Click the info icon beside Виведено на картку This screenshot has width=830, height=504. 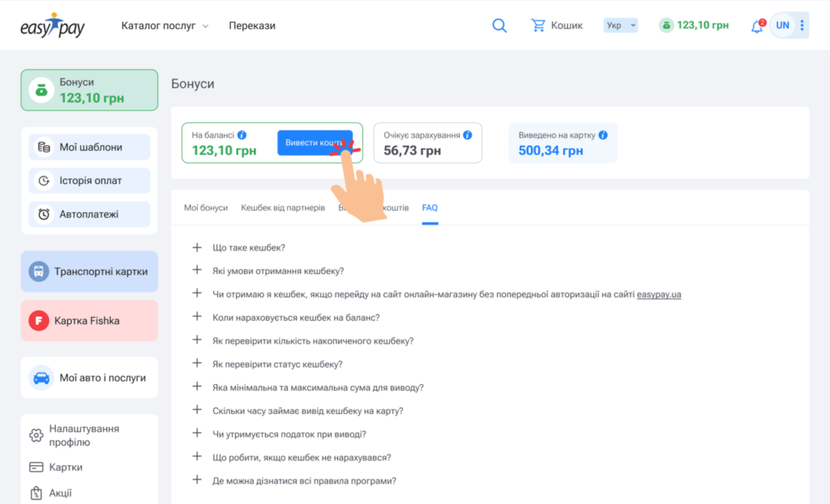point(603,135)
